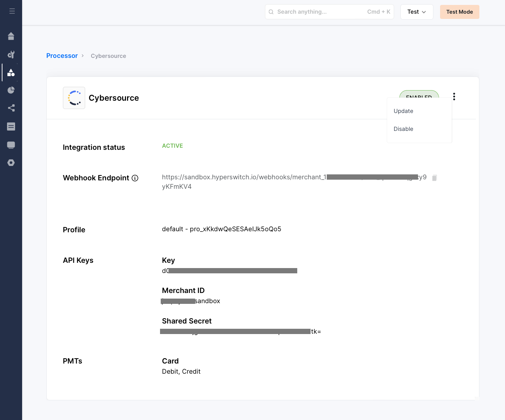Toggle the hamburger sidebar menu
The width and height of the screenshot is (505, 420).
(x=12, y=11)
